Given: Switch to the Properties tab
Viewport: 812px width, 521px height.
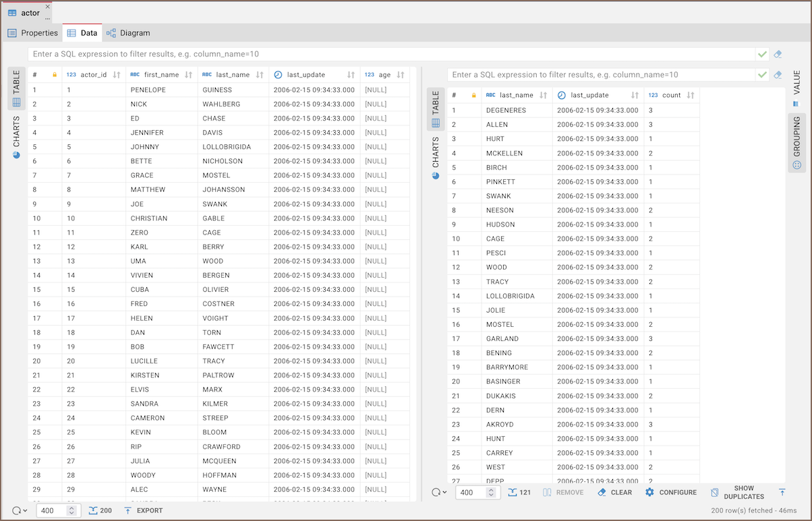Looking at the screenshot, I should point(32,33).
